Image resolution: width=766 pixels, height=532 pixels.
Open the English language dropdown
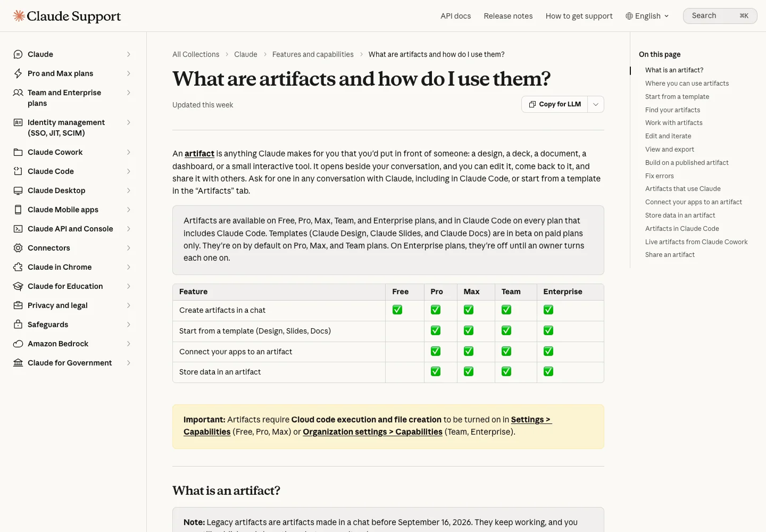647,16
